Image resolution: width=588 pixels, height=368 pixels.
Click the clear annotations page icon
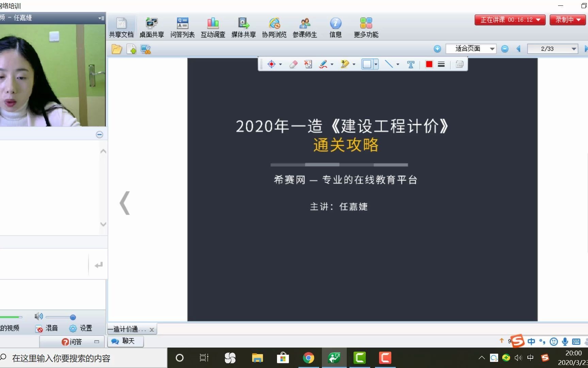pyautogui.click(x=308, y=64)
